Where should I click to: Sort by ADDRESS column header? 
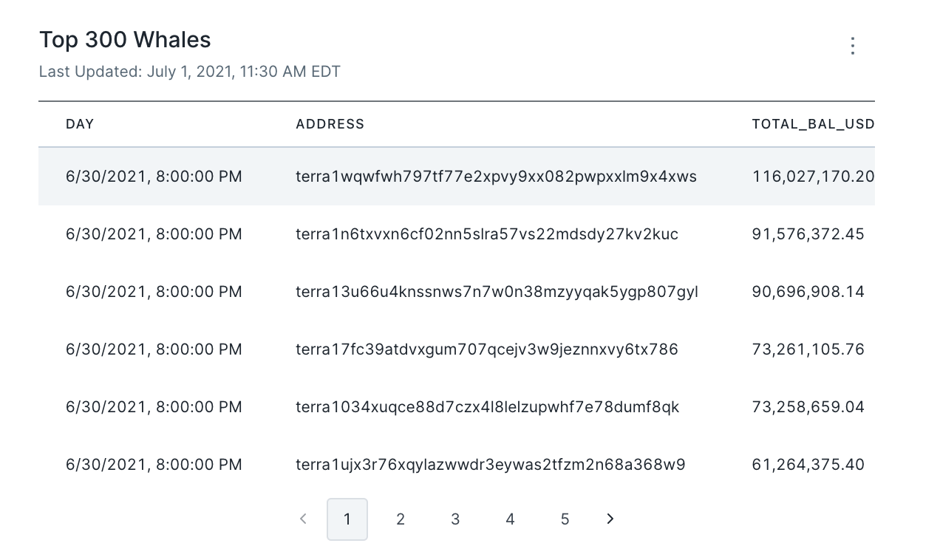[x=330, y=124]
